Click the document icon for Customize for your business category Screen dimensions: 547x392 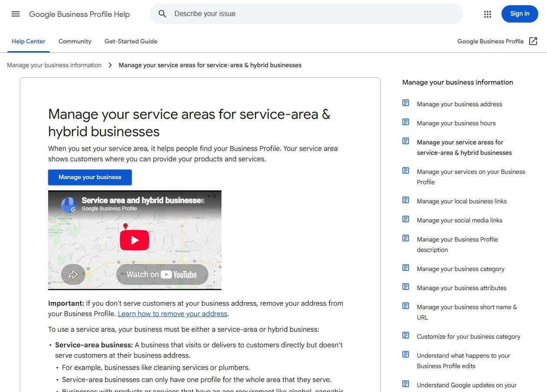pos(406,336)
